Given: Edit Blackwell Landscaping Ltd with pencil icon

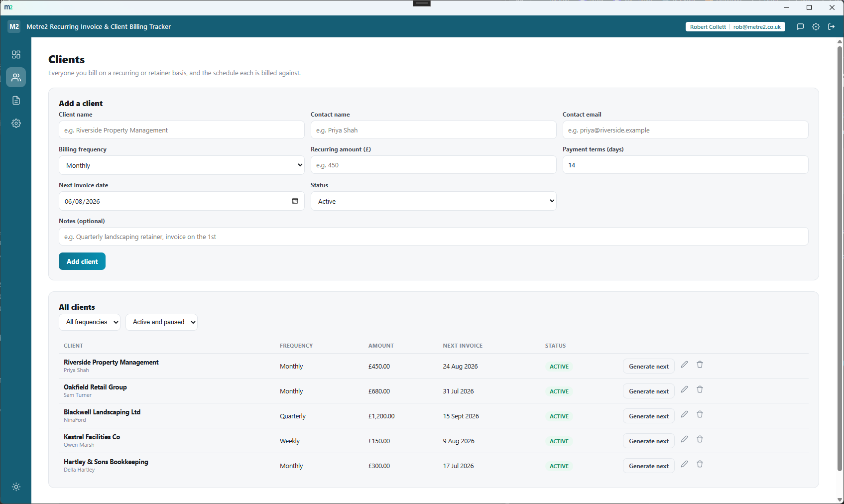Looking at the screenshot, I should coord(684,414).
